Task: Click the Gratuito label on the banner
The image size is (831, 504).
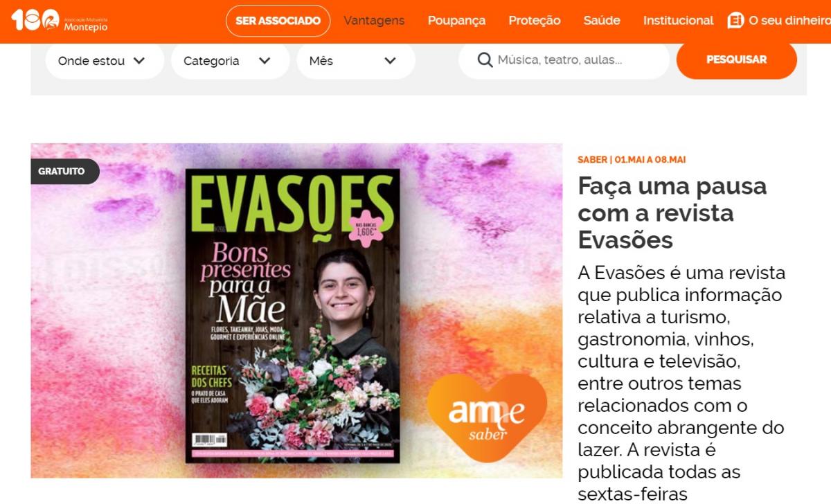Action: pos(64,171)
